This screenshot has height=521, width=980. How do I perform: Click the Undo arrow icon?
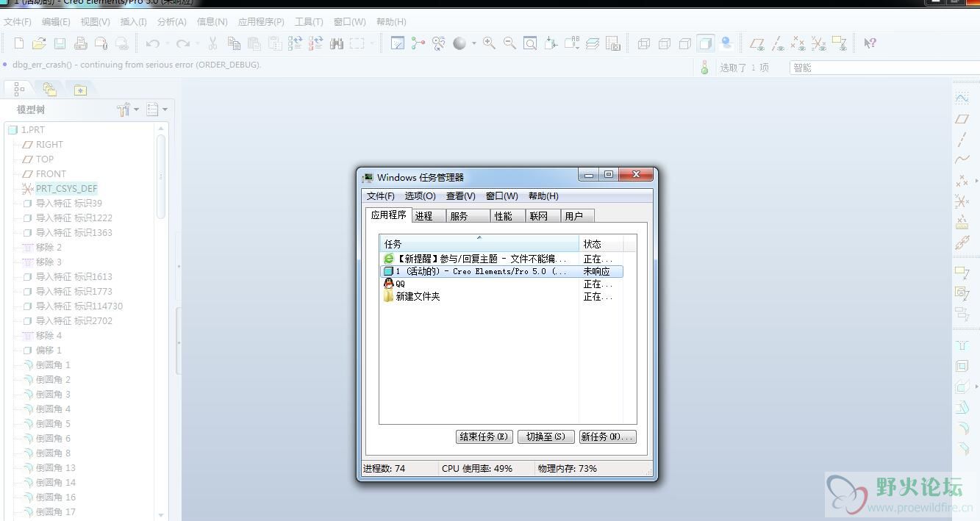(x=153, y=43)
